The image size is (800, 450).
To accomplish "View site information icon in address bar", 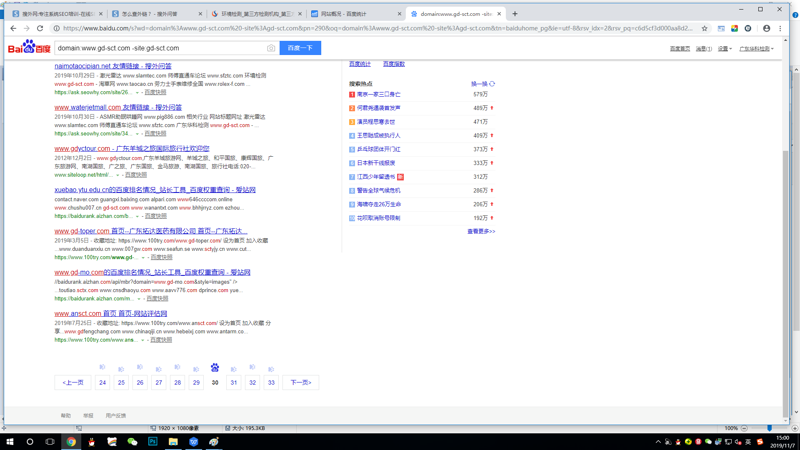I will point(57,29).
